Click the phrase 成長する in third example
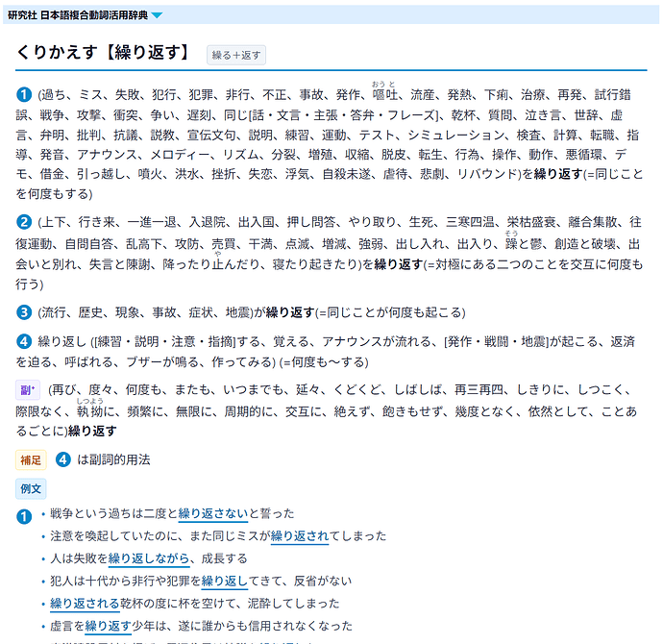The image size is (663, 644). pyautogui.click(x=225, y=558)
